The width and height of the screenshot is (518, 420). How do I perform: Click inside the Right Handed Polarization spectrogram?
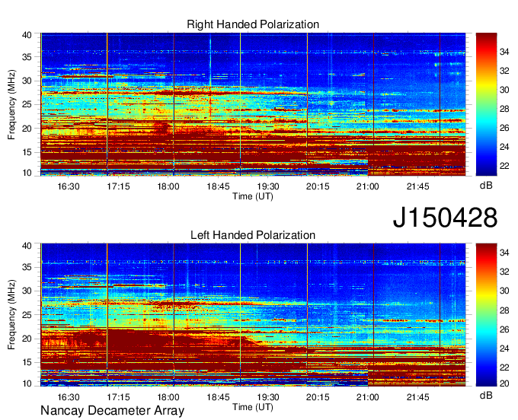click(x=253, y=104)
